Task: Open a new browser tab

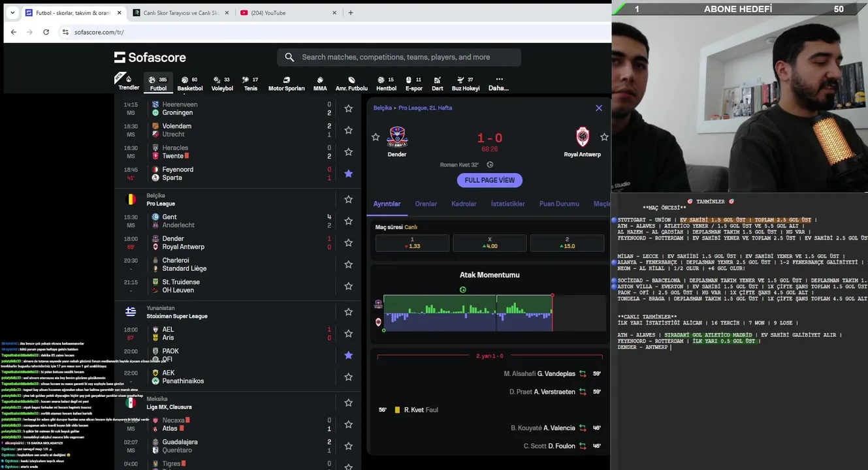Action: click(351, 12)
